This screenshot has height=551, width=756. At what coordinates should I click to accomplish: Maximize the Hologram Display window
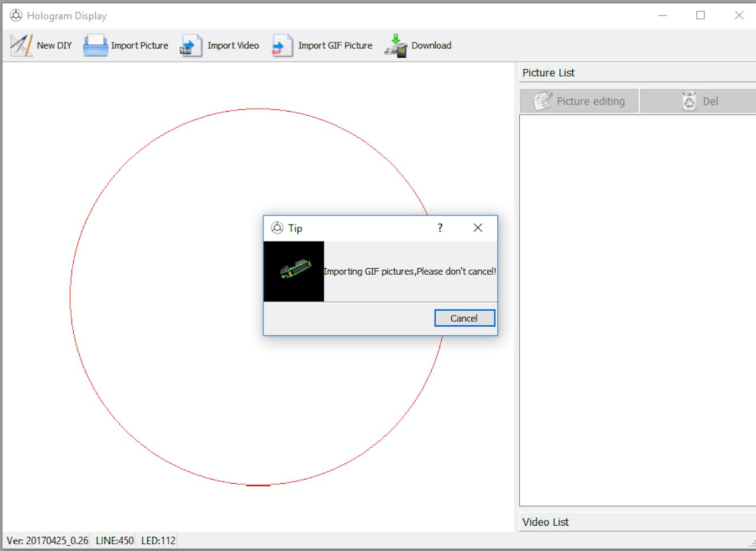point(700,15)
